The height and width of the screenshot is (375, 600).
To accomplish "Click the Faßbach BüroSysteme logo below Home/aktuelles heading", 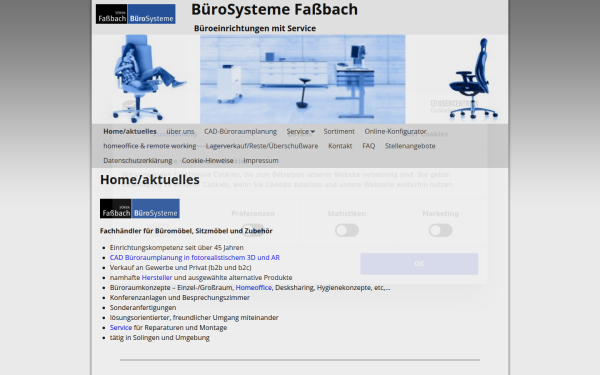I will [x=140, y=209].
